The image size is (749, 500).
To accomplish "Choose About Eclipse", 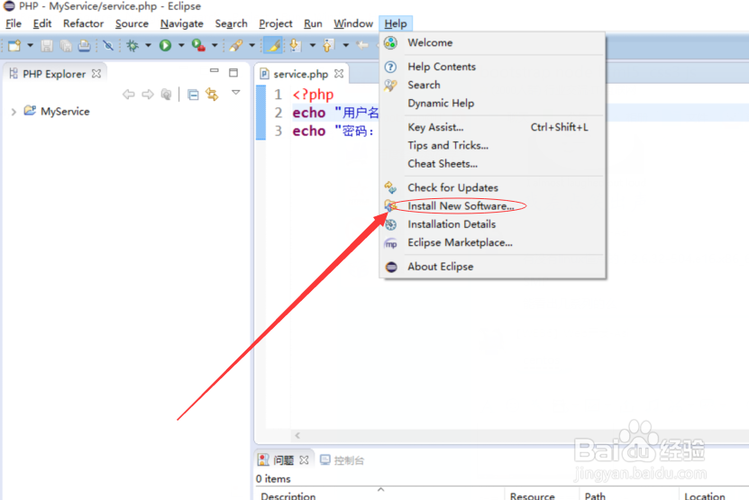I will [492, 266].
